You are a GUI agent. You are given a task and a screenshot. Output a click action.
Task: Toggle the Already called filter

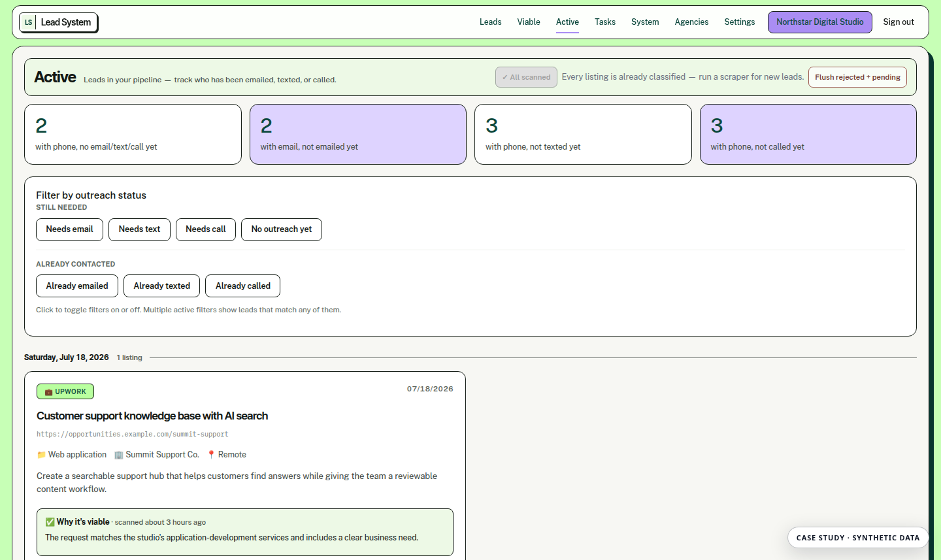pos(243,286)
